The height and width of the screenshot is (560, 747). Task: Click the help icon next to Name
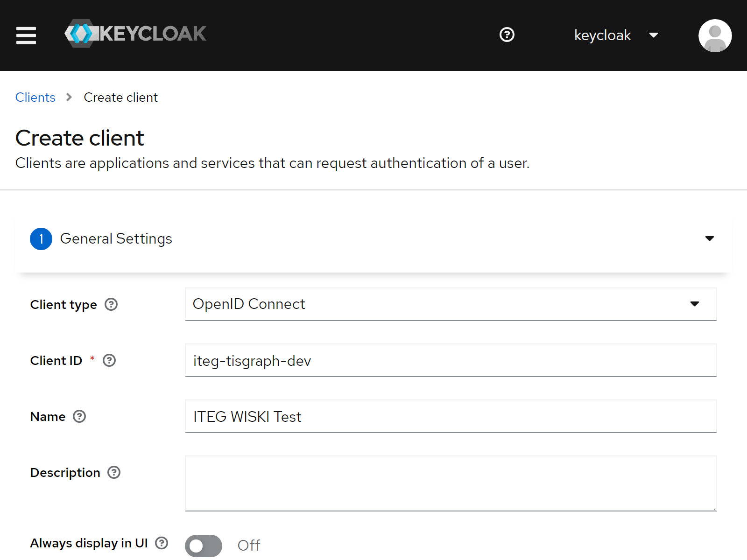pyautogui.click(x=79, y=417)
